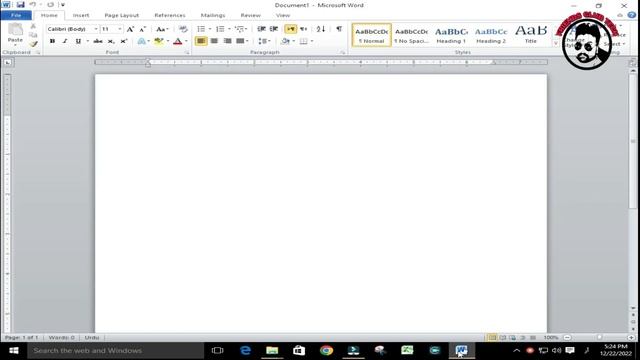Click the Clear Formatting icon

(183, 29)
